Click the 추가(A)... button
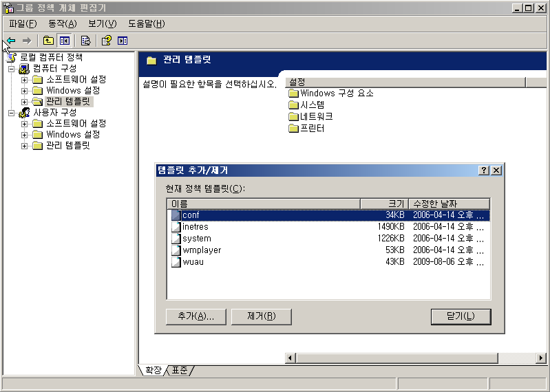 click(196, 316)
